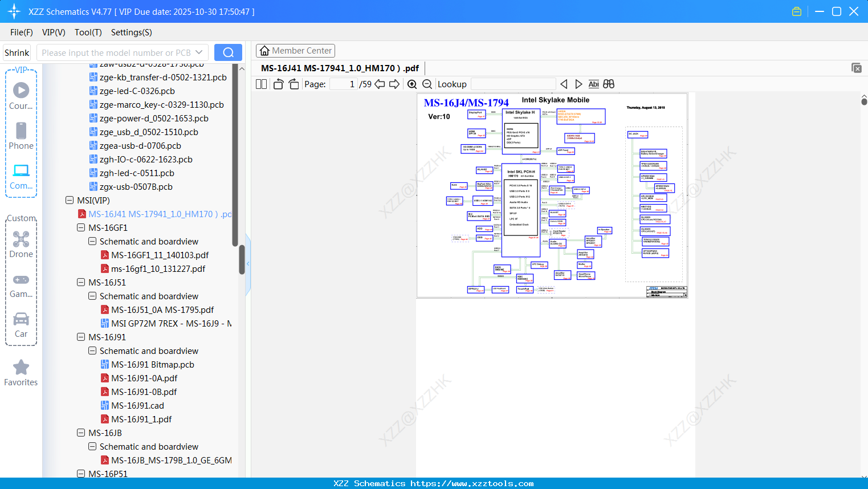Screen dimensions: 868x489
Task: Click the Lookup text field
Action: (513, 84)
